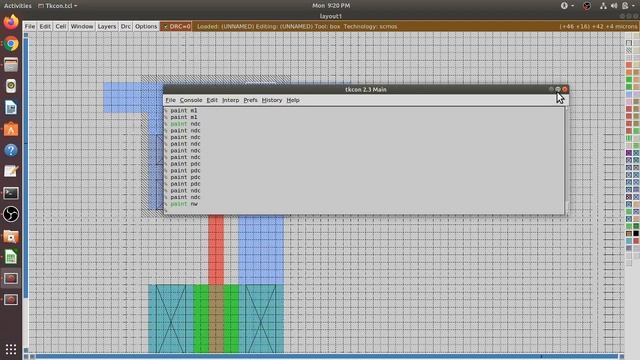Open LibreOffice Writer from the dock
This screenshot has width=640, height=360.
pyautogui.click(x=11, y=107)
